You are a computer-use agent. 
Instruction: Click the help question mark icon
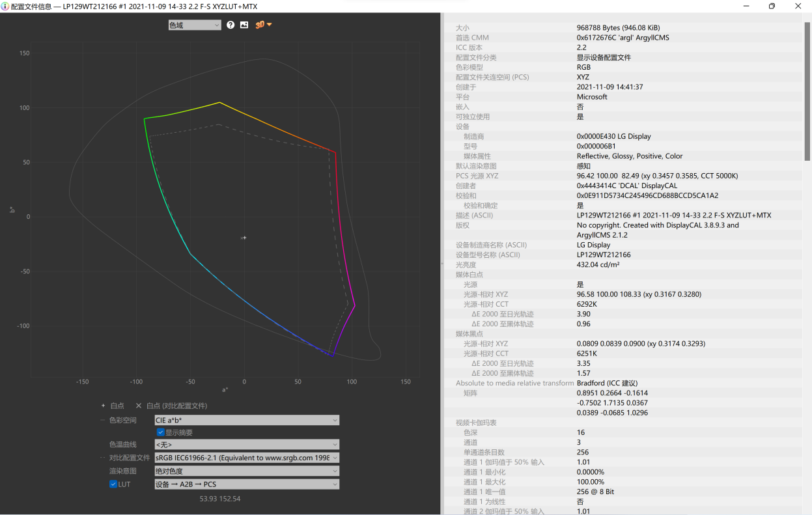click(231, 25)
